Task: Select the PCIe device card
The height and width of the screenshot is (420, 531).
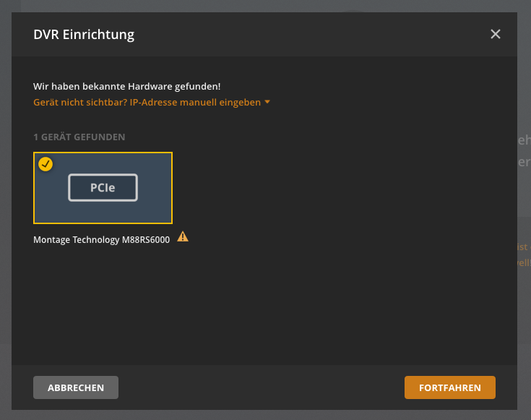Action: click(103, 188)
